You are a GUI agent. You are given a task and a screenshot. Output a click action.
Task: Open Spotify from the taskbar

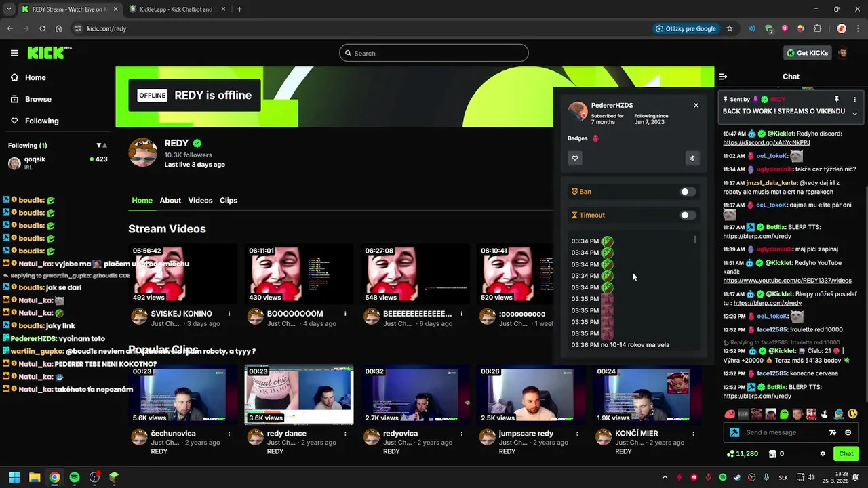(75, 477)
